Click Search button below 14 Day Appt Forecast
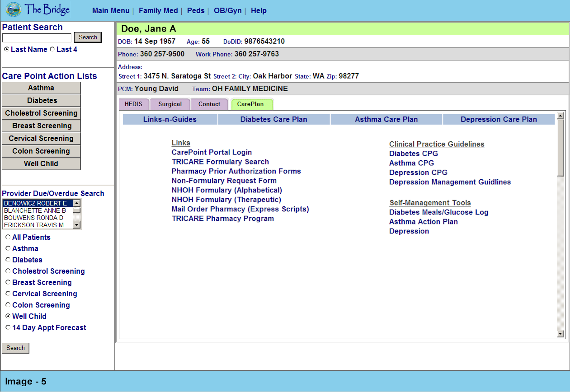The width and height of the screenshot is (570, 392). 16,348
